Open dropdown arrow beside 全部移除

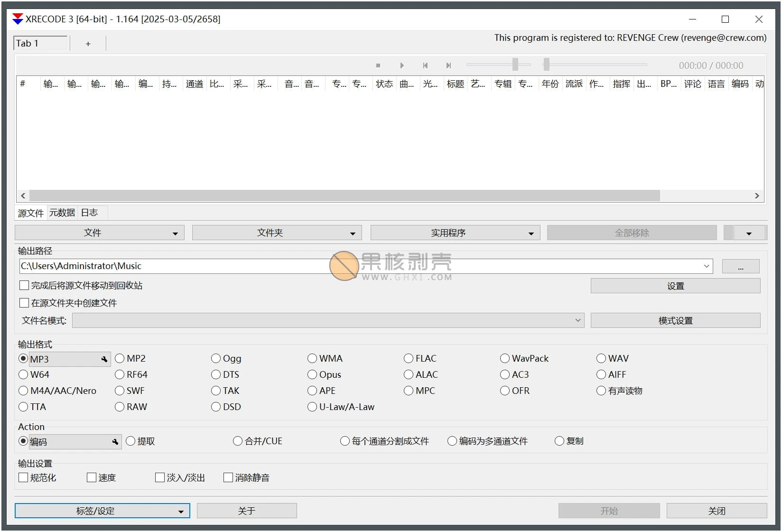coord(749,233)
